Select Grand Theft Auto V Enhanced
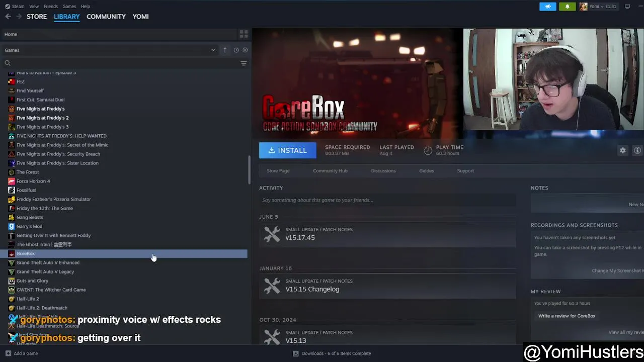Image resolution: width=644 pixels, height=362 pixels. point(48,262)
